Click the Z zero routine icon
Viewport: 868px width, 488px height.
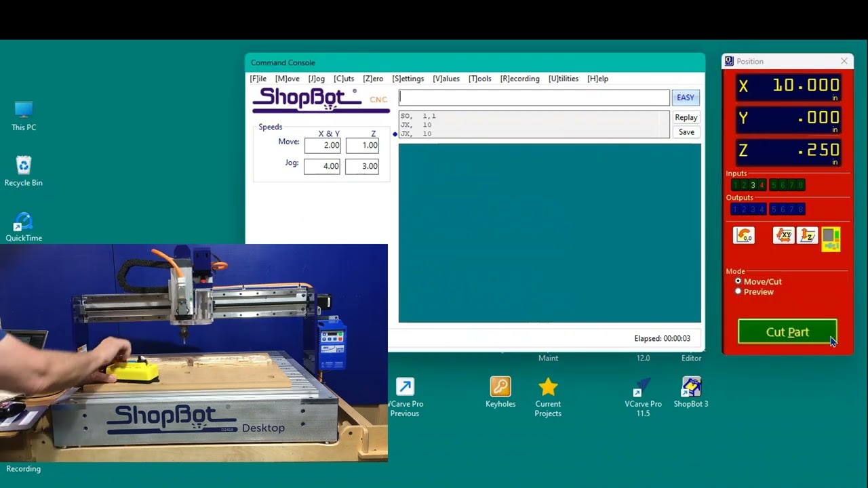click(x=807, y=235)
